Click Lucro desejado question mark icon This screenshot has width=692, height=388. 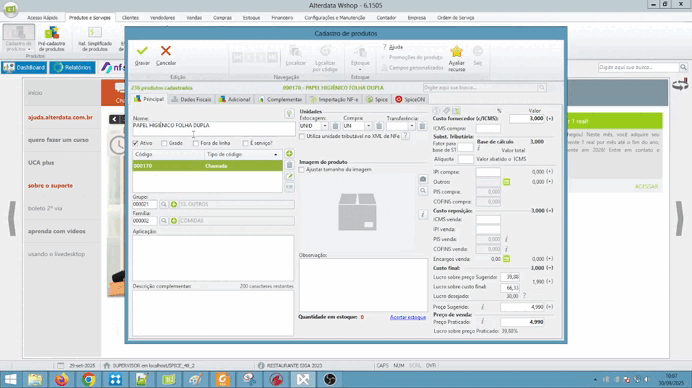pyautogui.click(x=524, y=296)
